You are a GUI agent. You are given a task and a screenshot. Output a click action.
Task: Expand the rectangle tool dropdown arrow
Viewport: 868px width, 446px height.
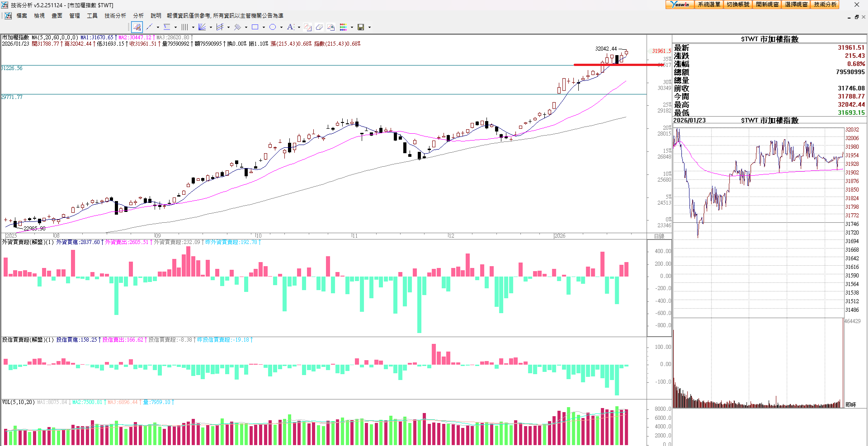pos(264,27)
